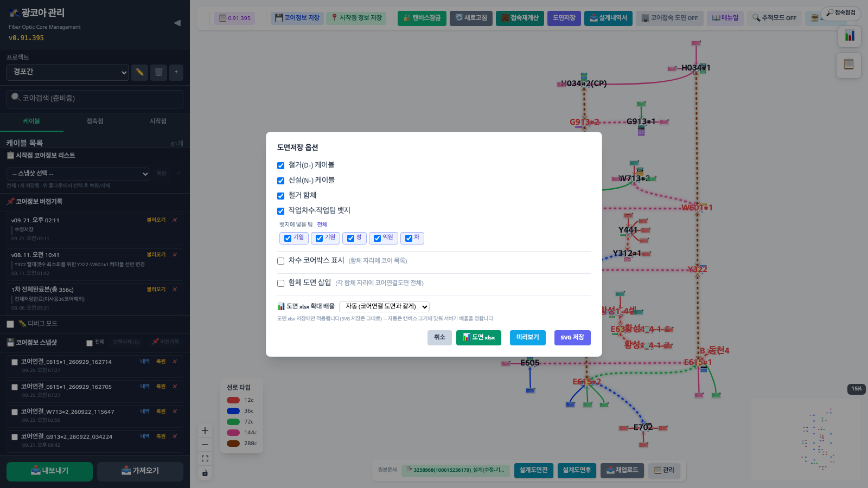Click green 도면 xlsx button
This screenshot has width=868, height=488.
[x=478, y=337]
